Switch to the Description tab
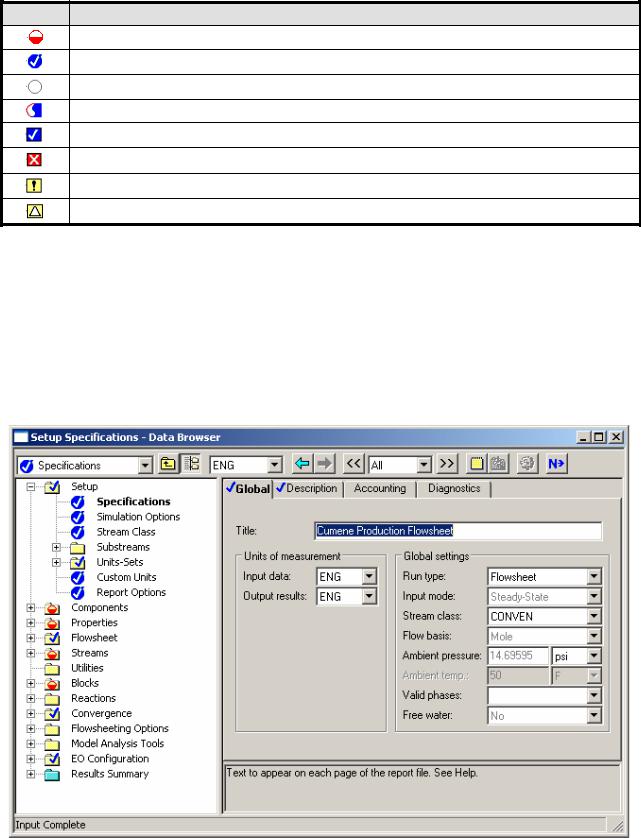 click(306, 488)
